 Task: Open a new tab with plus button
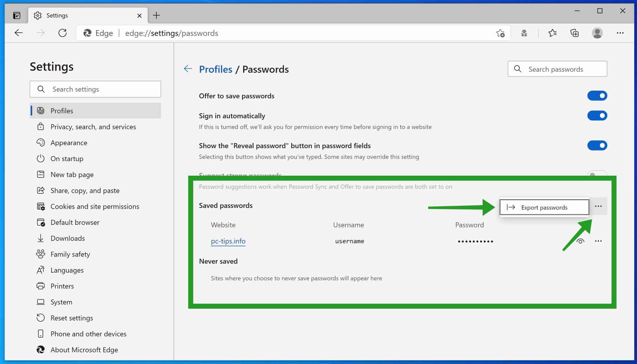coord(156,15)
